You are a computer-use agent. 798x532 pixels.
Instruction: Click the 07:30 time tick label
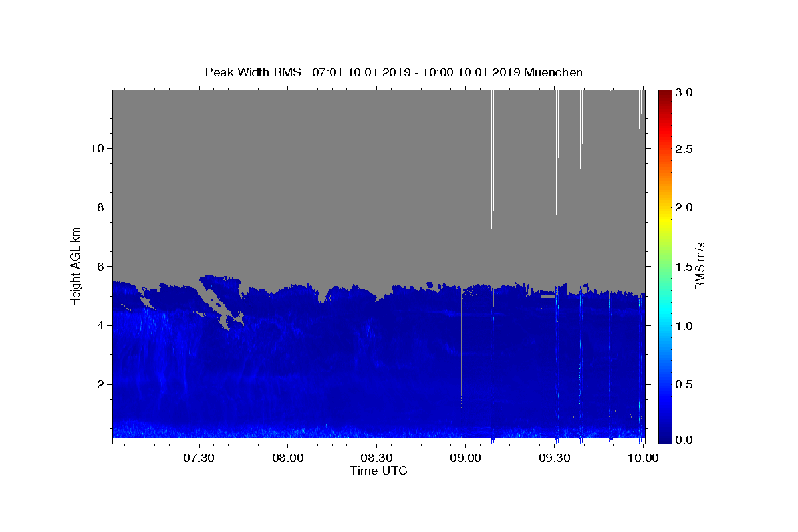(199, 458)
